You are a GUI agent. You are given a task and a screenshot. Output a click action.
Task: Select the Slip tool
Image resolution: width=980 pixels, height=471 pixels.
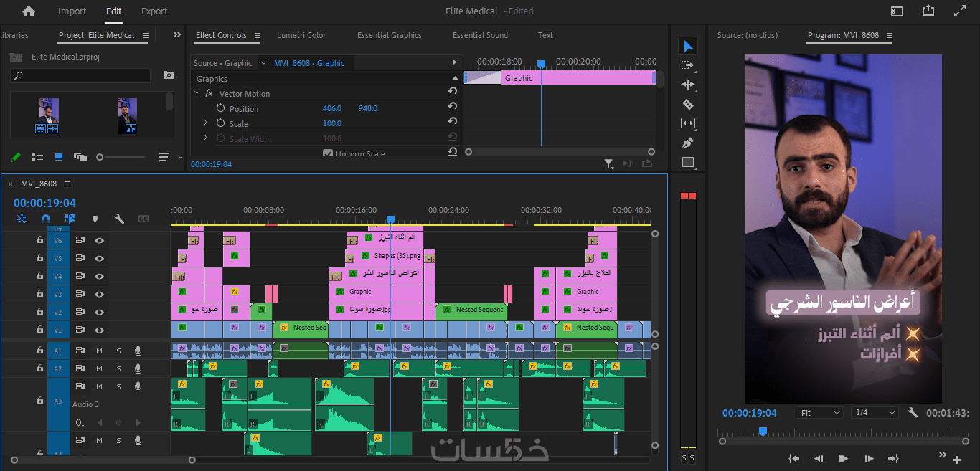tap(687, 123)
